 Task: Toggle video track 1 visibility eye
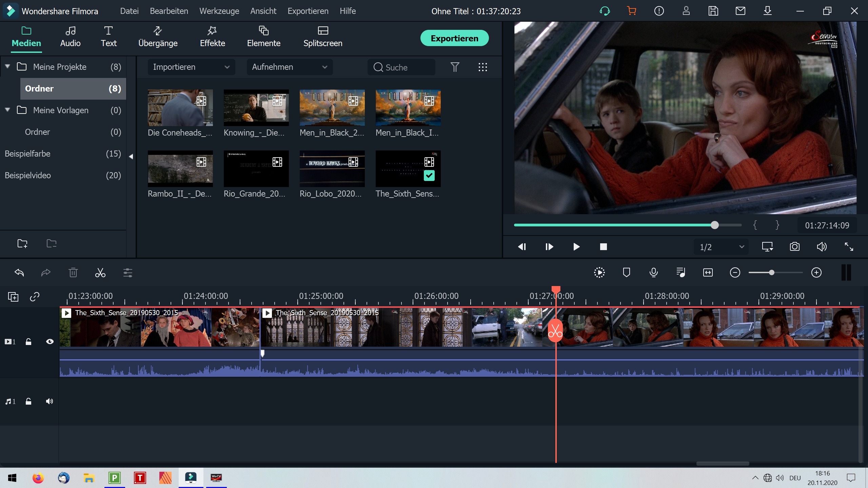50,342
